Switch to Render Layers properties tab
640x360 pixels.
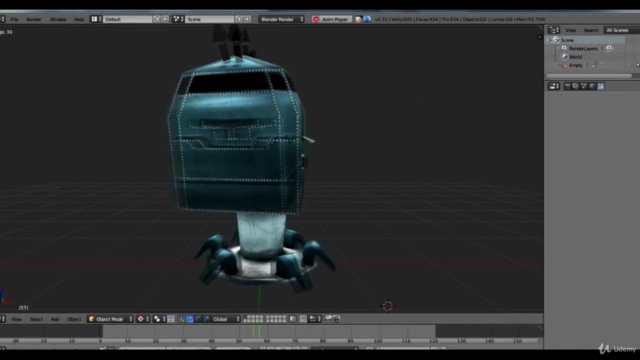tap(576, 86)
